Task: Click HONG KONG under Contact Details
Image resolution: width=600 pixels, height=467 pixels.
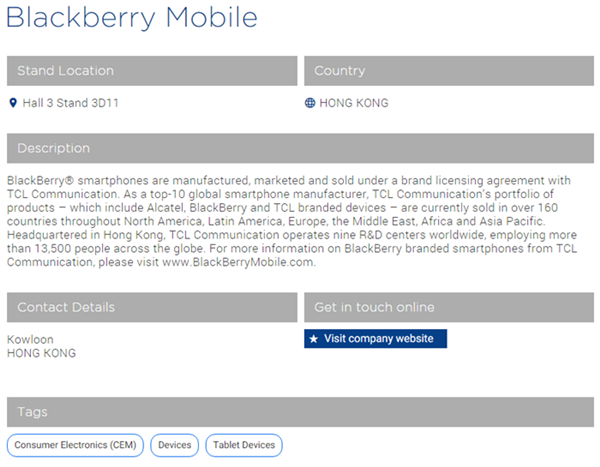Action: coord(41,353)
